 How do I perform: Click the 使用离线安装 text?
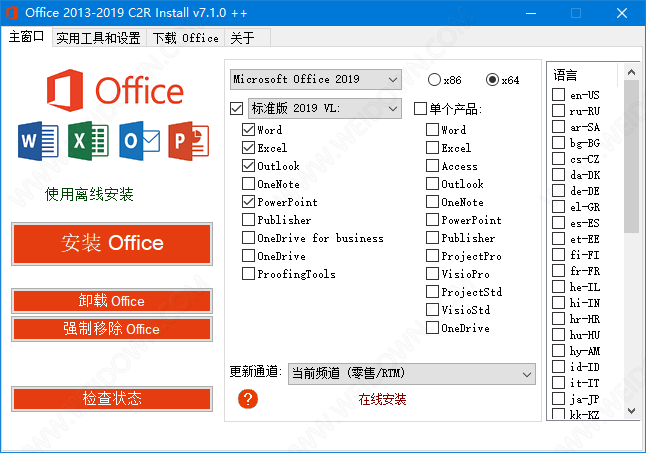pyautogui.click(x=89, y=194)
